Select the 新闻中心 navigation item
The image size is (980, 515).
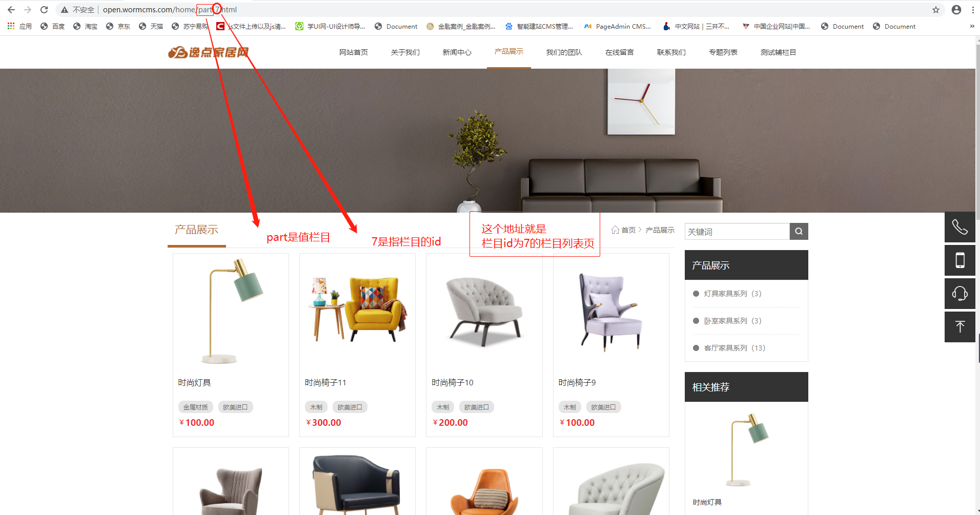[x=457, y=52]
